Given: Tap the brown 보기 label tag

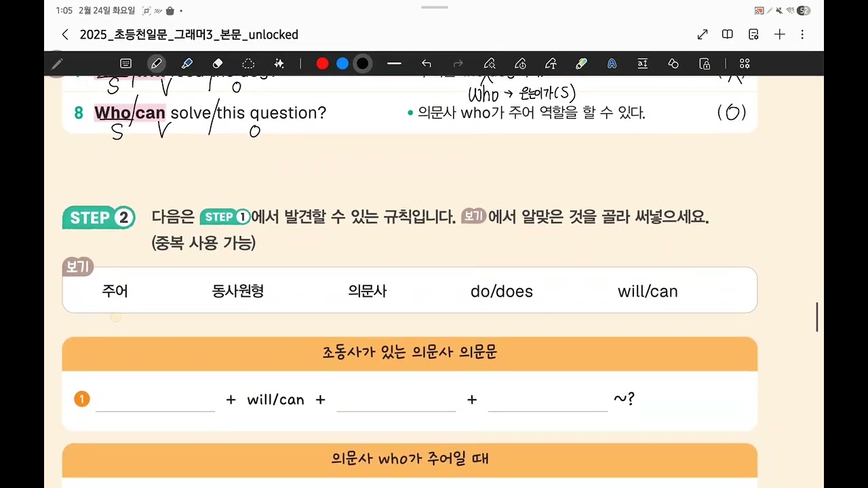Looking at the screenshot, I should coord(78,267).
